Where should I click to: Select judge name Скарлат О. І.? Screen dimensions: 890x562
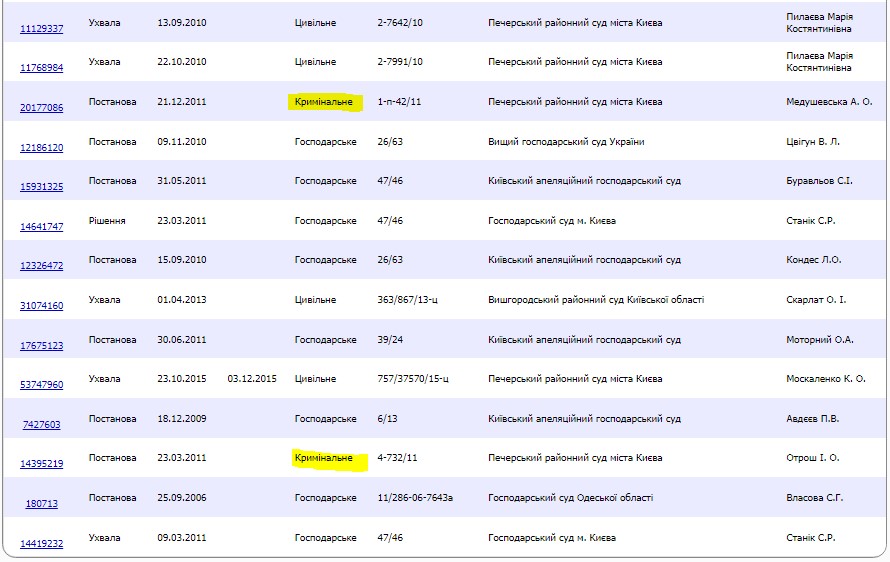(x=816, y=300)
